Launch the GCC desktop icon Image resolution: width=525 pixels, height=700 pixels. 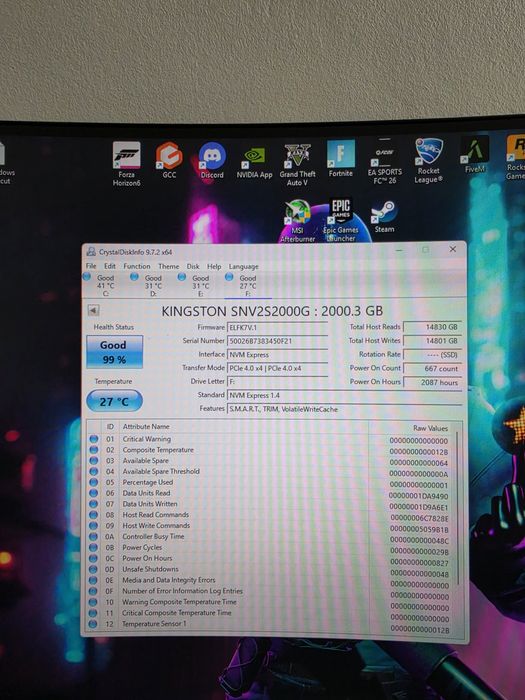pos(169,160)
